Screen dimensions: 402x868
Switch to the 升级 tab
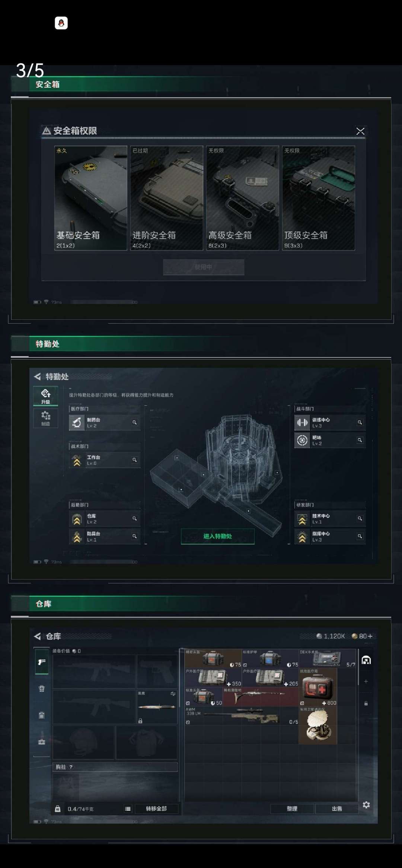pos(45,396)
